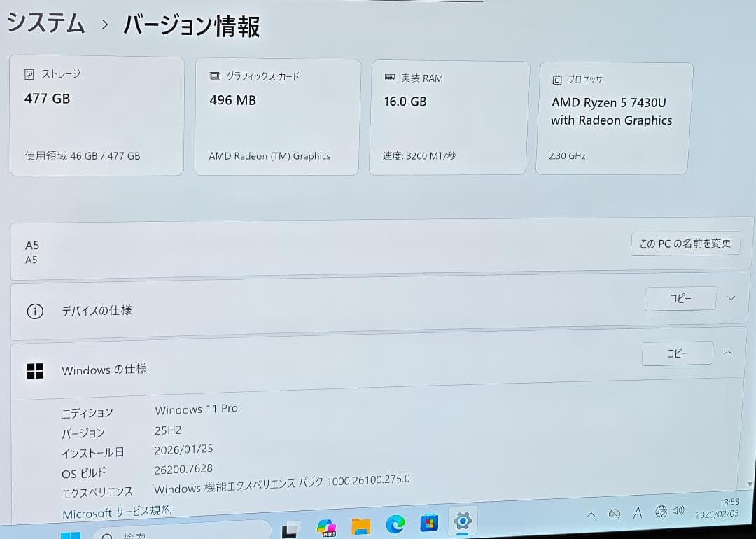Launch the Microsoft 365 app from taskbar

tap(327, 525)
